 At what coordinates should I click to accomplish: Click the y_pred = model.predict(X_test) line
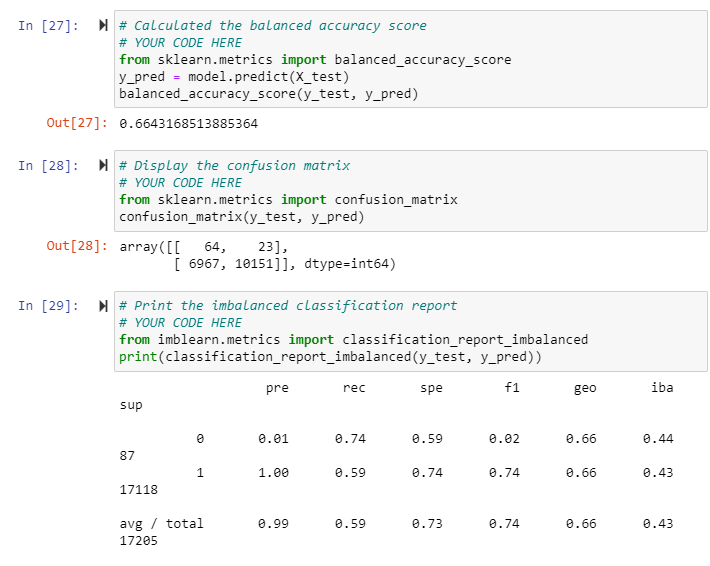234,77
